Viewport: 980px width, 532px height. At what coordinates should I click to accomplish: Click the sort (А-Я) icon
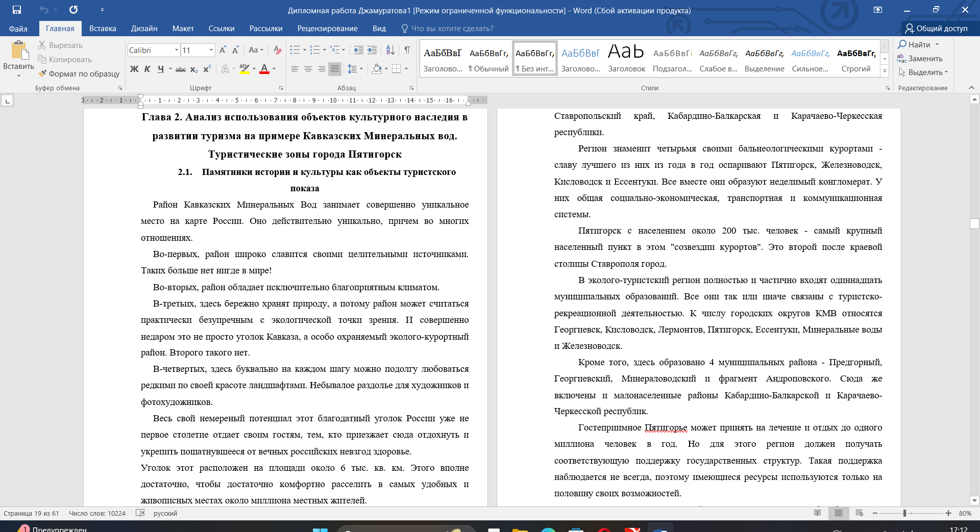(x=390, y=50)
